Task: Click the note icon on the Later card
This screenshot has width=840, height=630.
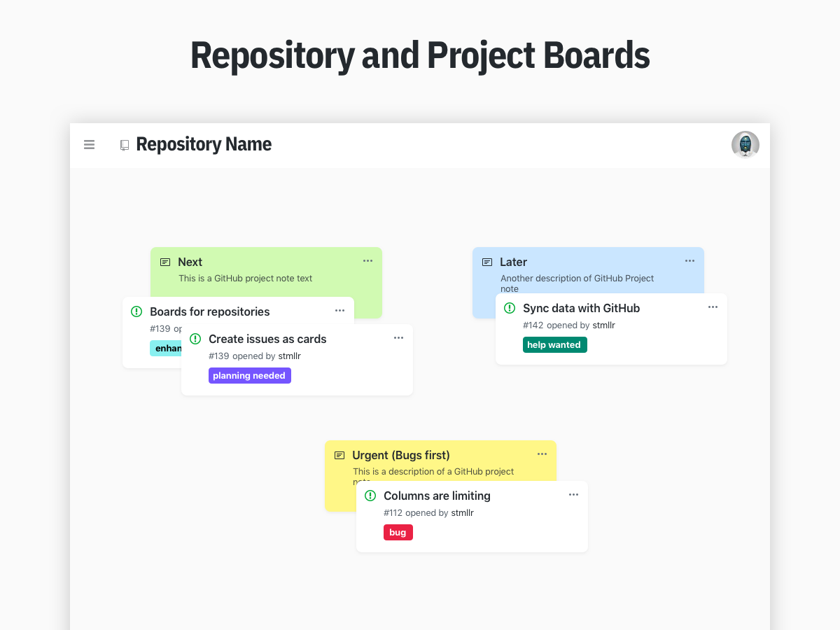Action: click(486, 262)
